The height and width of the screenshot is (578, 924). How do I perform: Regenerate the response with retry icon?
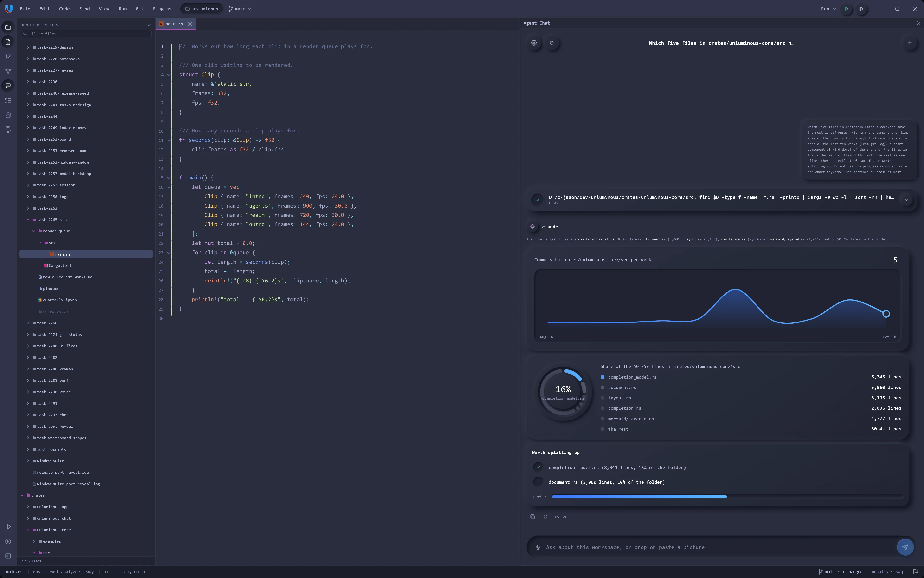click(546, 517)
